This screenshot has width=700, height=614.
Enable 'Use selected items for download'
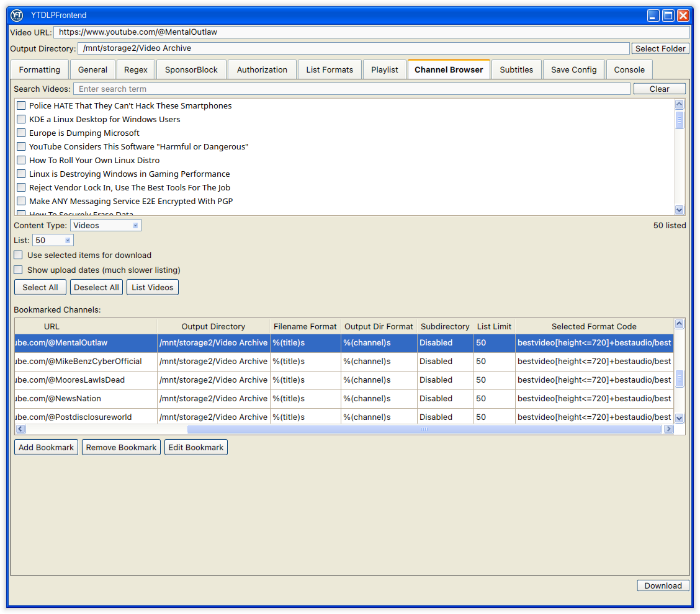click(18, 256)
